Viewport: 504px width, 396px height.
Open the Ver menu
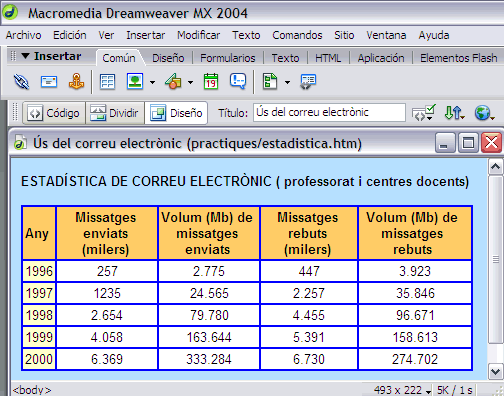[x=106, y=35]
